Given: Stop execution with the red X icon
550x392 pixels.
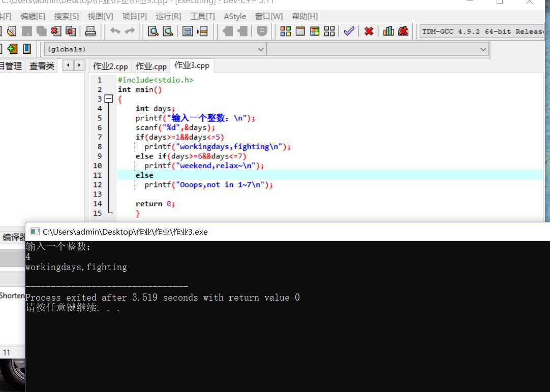Looking at the screenshot, I should click(x=369, y=31).
